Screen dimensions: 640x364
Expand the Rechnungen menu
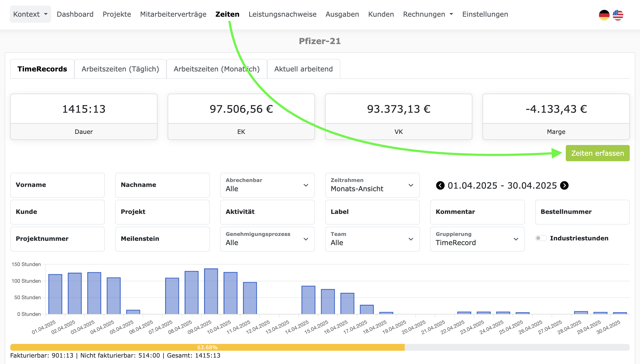point(428,14)
